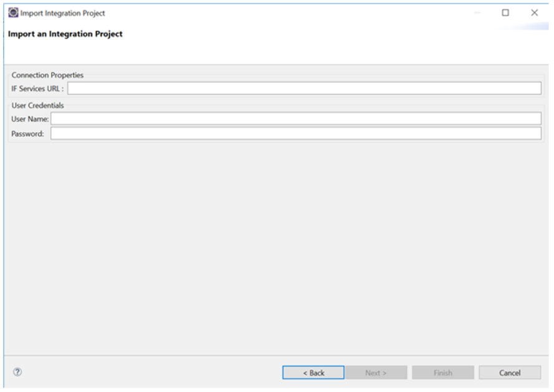The height and width of the screenshot is (392, 554).
Task: Click the "Password:" label text
Action: [x=27, y=133]
